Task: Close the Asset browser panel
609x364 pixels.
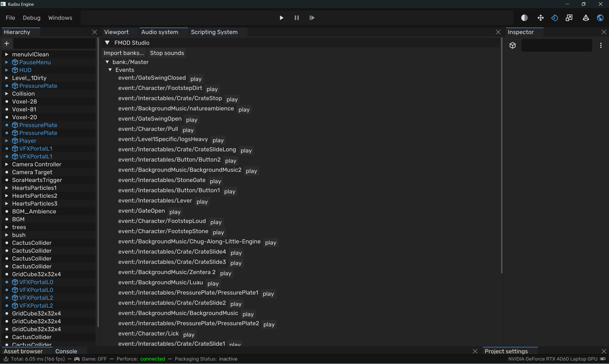Action: click(475, 351)
